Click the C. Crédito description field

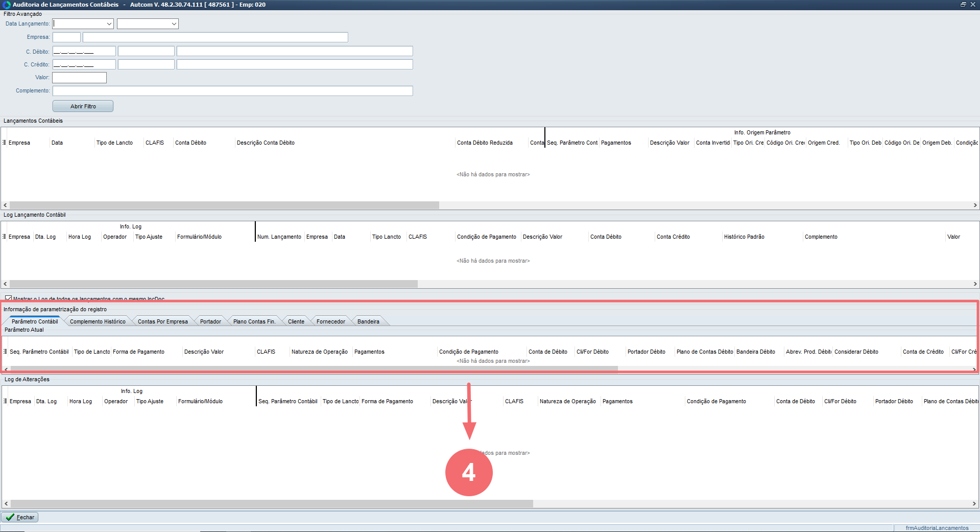point(295,64)
